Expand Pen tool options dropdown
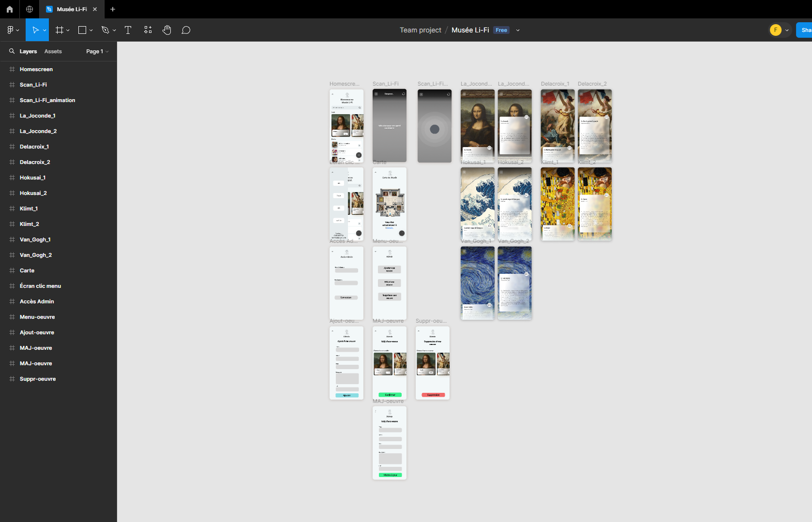The height and width of the screenshot is (522, 812). (114, 30)
